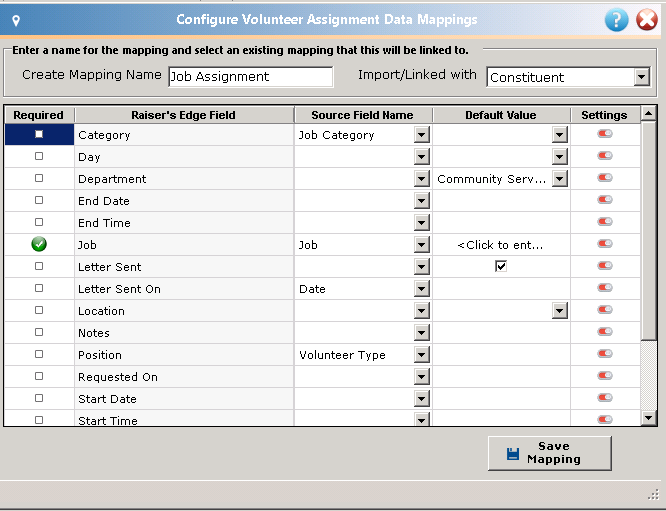Viewport: 666px width, 511px height.
Task: Toggle settings switch for Start Date row
Action: [605, 398]
